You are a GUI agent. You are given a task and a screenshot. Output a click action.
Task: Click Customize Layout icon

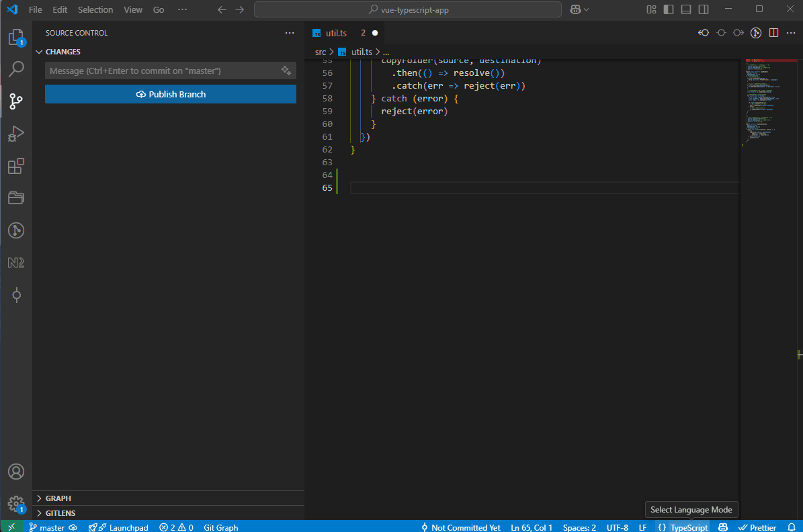(651, 9)
